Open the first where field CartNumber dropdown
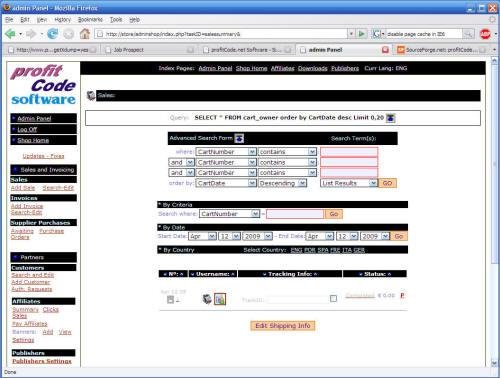The width and height of the screenshot is (500, 378). coord(226,152)
